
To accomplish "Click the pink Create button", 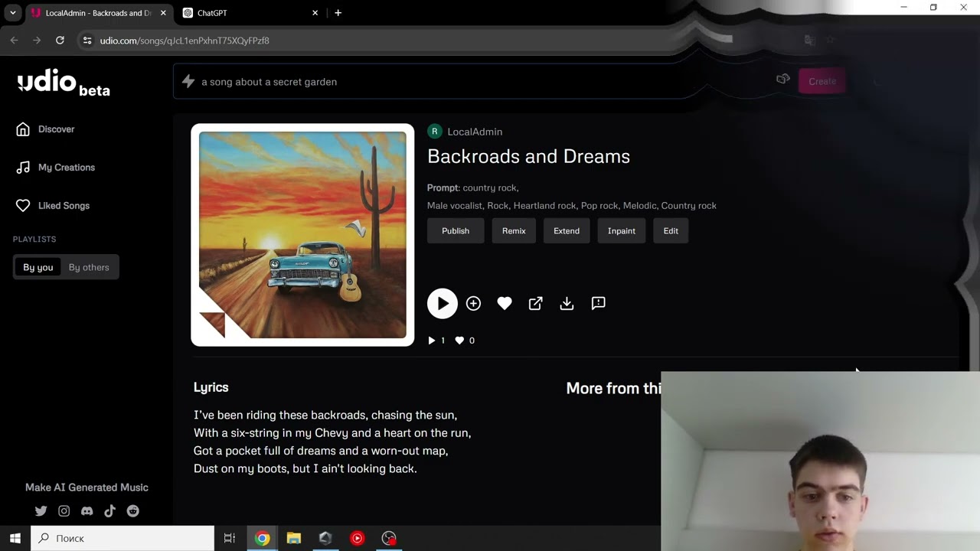I will tap(822, 81).
